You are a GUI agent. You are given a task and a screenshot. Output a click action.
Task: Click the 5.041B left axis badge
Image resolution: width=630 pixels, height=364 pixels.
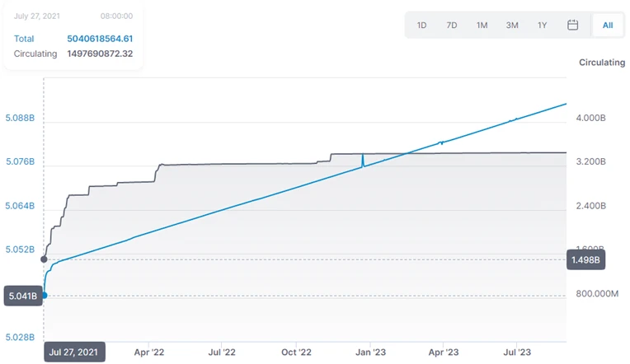tap(21, 295)
